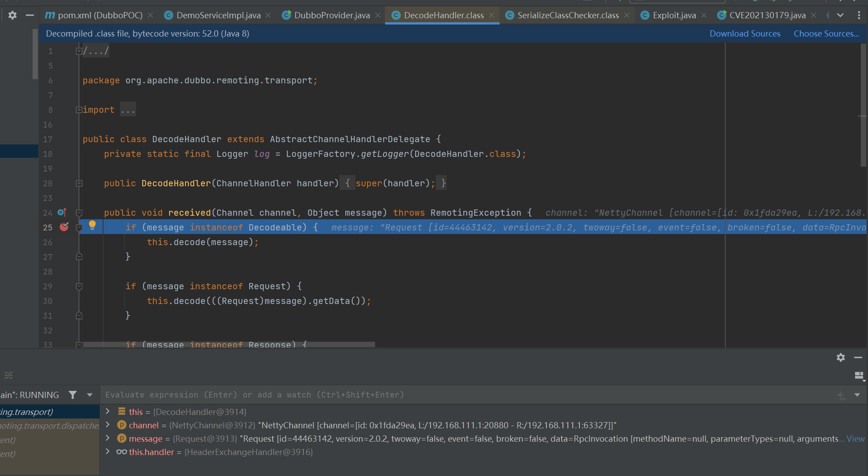Click line number 29 in gutter

[x=48, y=286]
